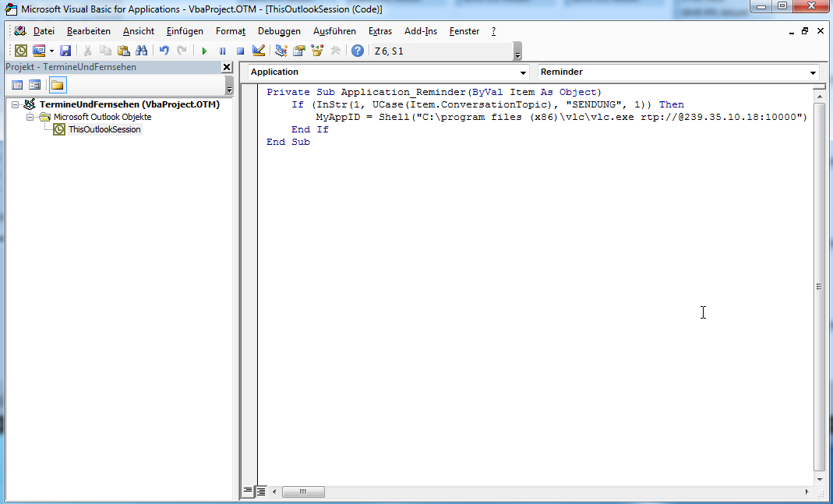Collapse Microsoft Outlook Objekte folder node

[30, 117]
